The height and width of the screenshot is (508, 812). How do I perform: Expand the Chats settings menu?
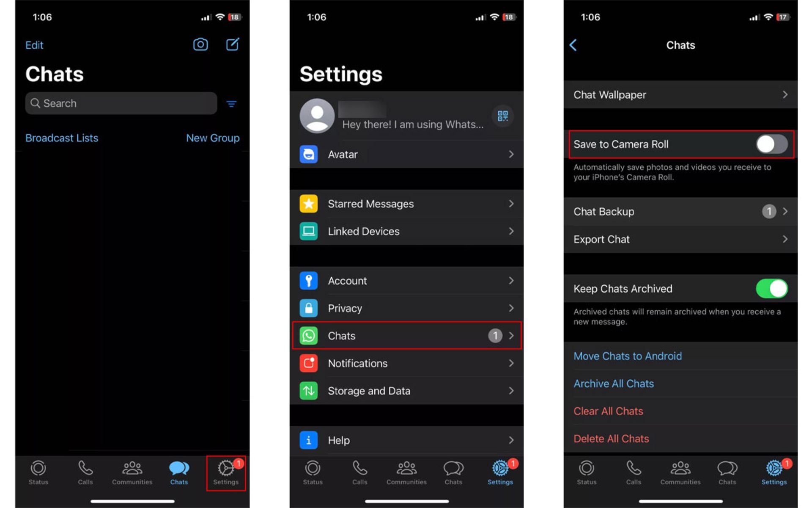coord(406,335)
